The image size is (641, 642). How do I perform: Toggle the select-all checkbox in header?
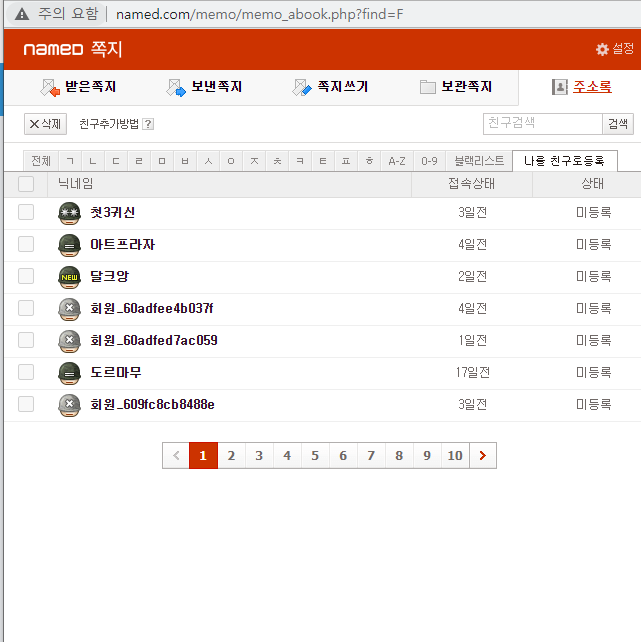[x=26, y=184]
